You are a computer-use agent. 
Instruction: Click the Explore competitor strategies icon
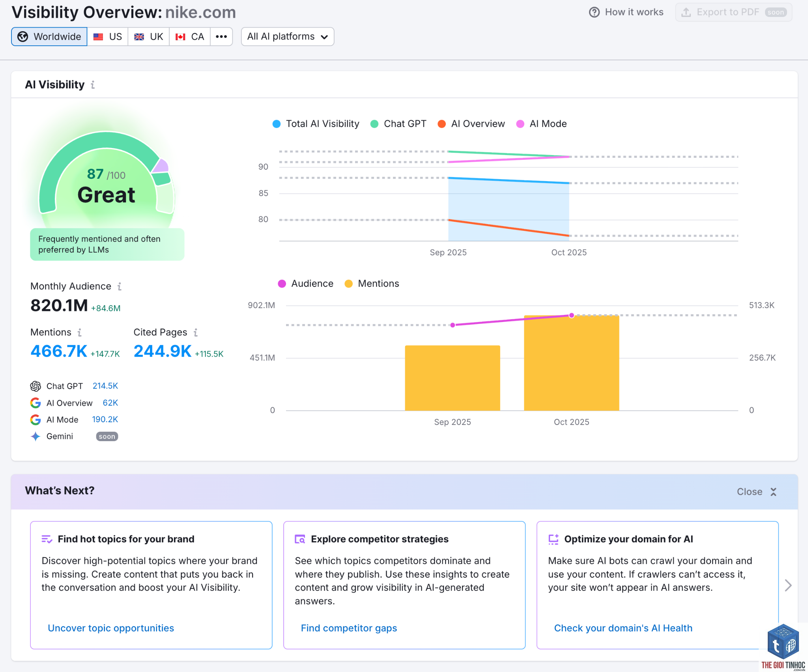pos(300,539)
